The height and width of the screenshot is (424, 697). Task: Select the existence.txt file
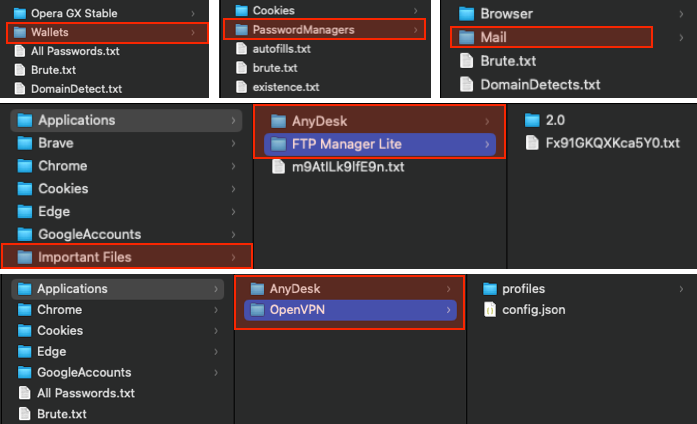(x=277, y=87)
